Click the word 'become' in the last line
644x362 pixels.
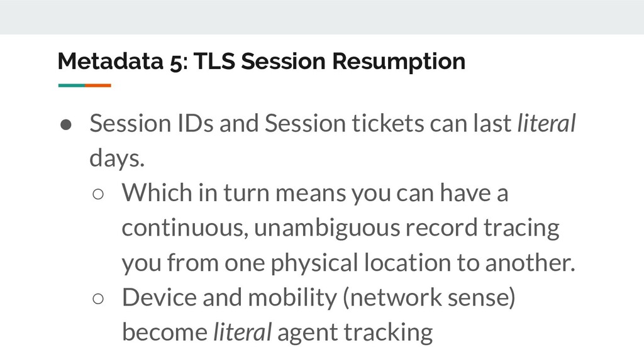tap(165, 332)
